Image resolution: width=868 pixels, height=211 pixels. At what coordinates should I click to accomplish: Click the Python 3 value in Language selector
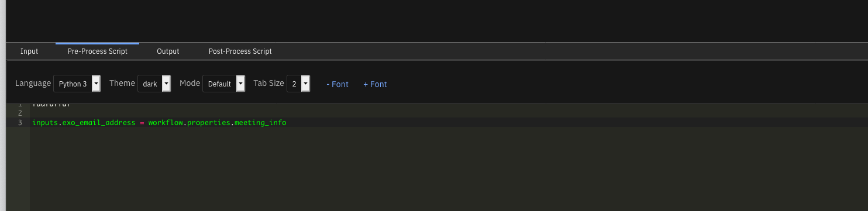tap(73, 84)
